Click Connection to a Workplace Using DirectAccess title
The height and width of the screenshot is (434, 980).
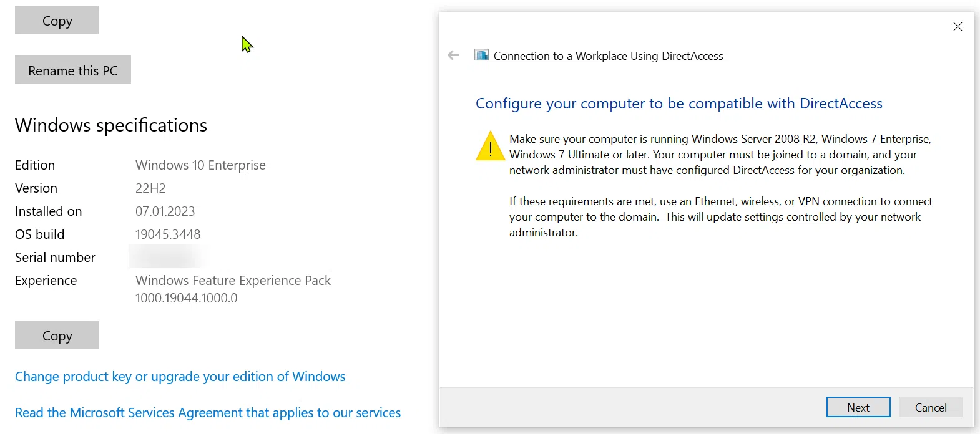click(608, 56)
